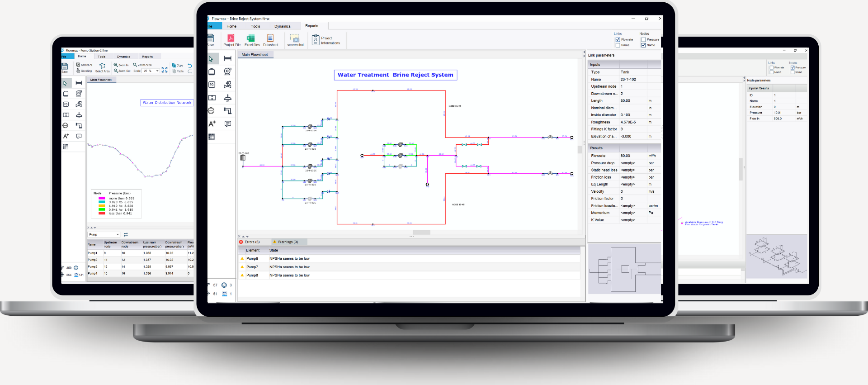Screen dimensions: 868x385
Task: Expand the Pump element type dropdown
Action: click(x=118, y=235)
